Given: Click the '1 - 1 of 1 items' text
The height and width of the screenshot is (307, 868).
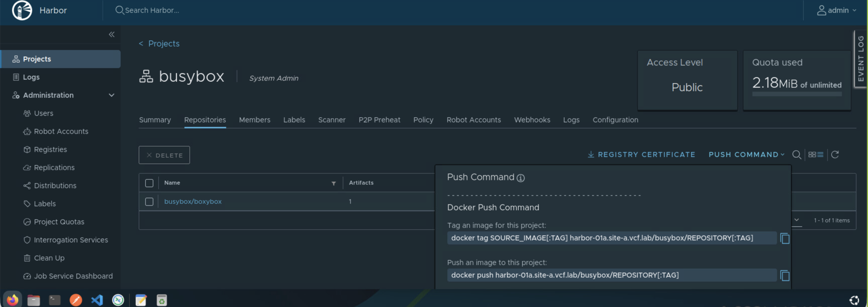Looking at the screenshot, I should (x=832, y=220).
